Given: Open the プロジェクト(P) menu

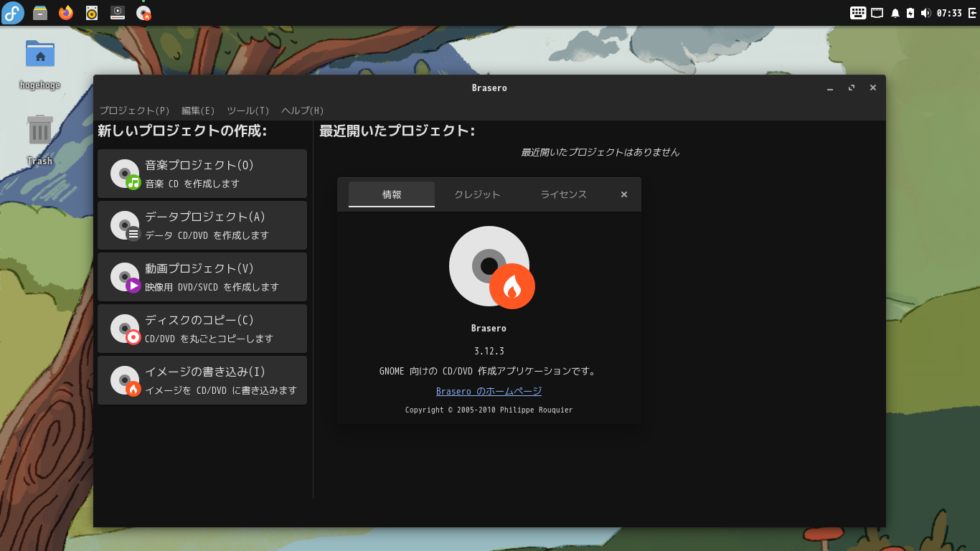Looking at the screenshot, I should point(134,110).
